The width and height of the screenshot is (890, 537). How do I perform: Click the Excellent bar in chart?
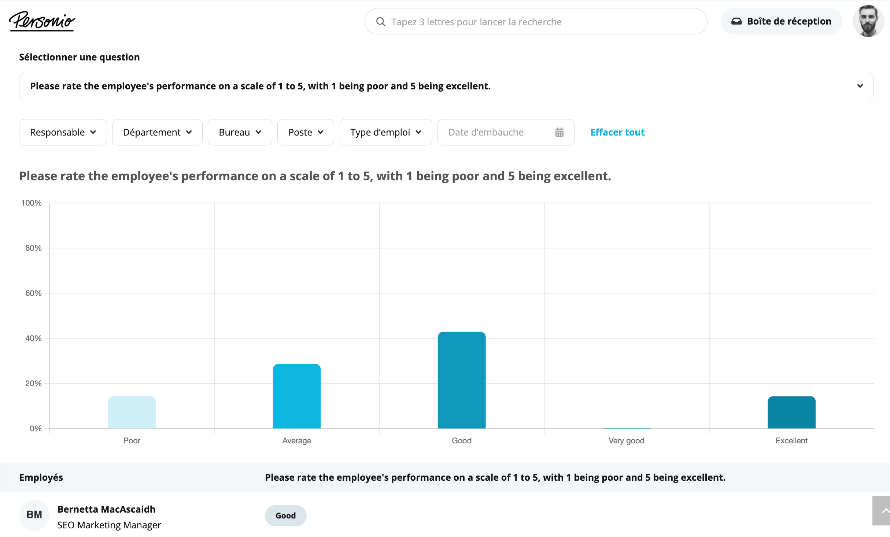tap(791, 412)
